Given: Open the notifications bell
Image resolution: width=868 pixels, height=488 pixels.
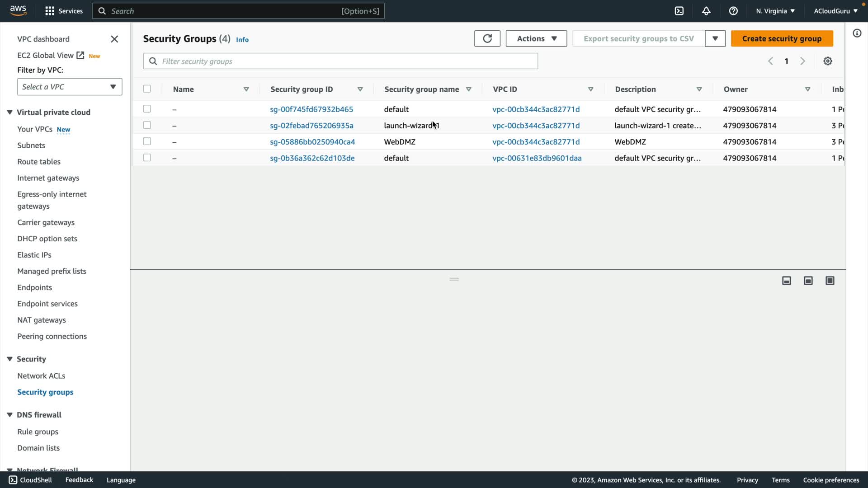Looking at the screenshot, I should coord(706,11).
